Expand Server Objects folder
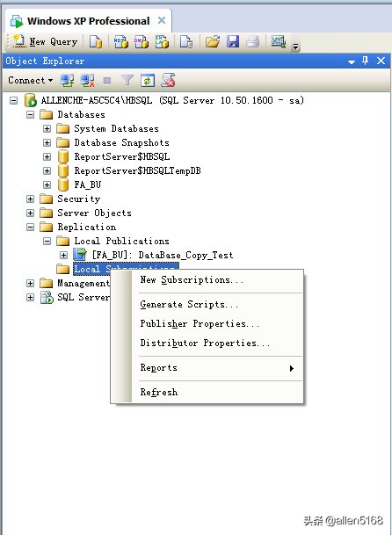Screen dimensions: 392x535 click(x=31, y=213)
